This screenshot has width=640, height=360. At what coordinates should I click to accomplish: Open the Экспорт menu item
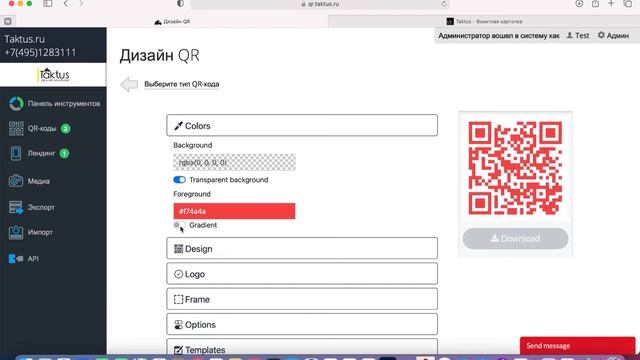41,207
